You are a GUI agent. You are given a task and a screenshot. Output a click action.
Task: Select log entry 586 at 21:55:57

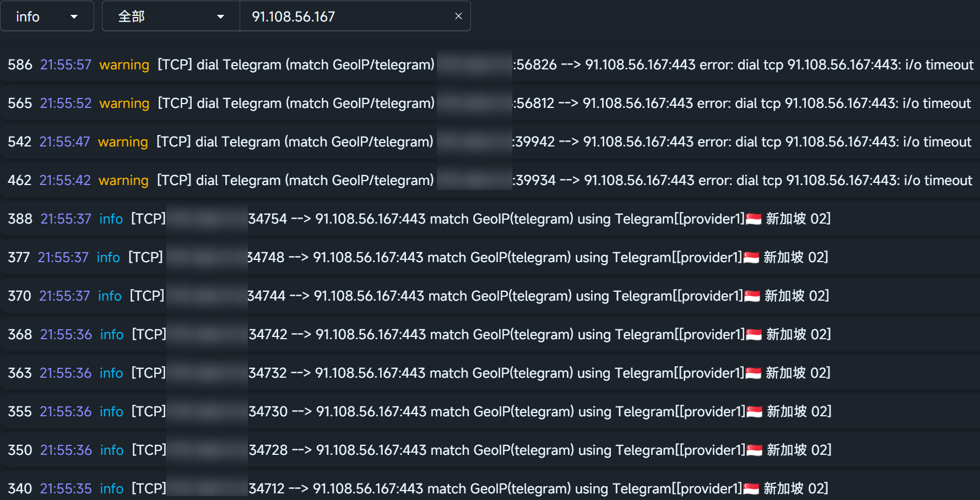click(x=490, y=64)
